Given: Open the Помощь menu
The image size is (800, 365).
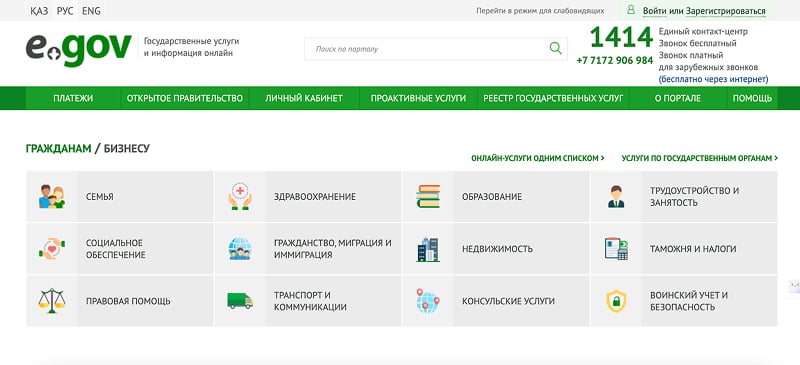Looking at the screenshot, I should [752, 99].
